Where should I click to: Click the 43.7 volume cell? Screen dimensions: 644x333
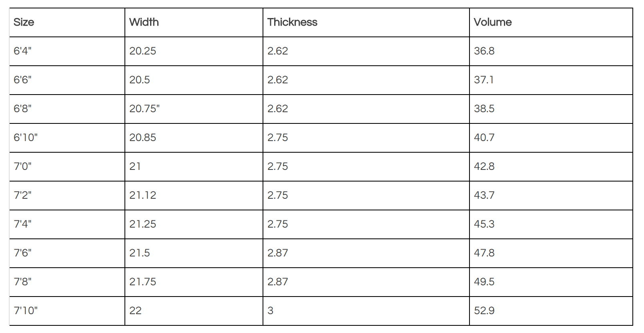(551, 196)
